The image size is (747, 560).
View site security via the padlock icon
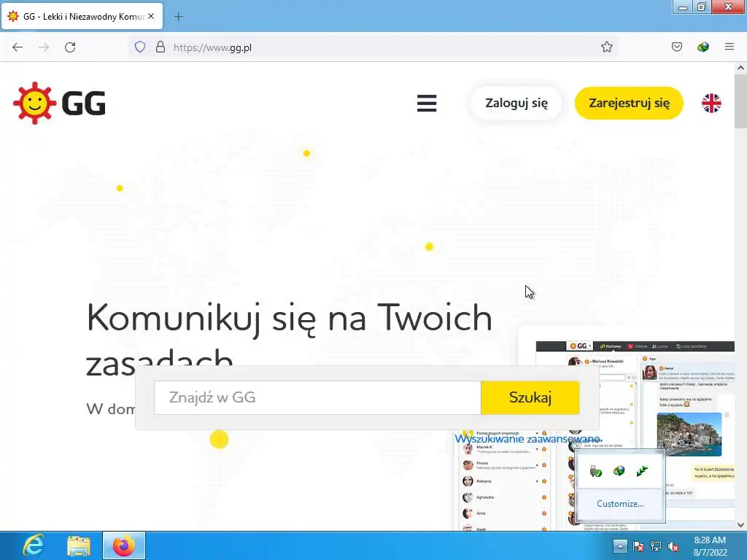tap(160, 47)
